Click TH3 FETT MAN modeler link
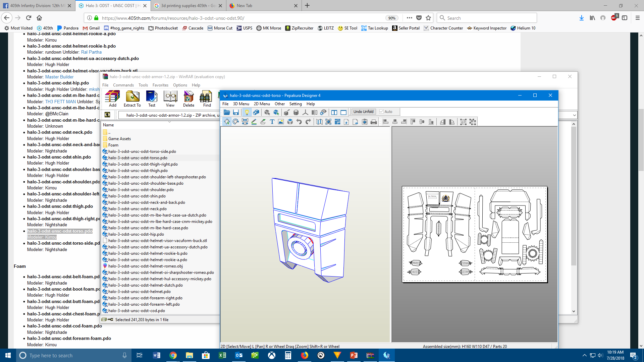The image size is (644, 362). click(60, 102)
